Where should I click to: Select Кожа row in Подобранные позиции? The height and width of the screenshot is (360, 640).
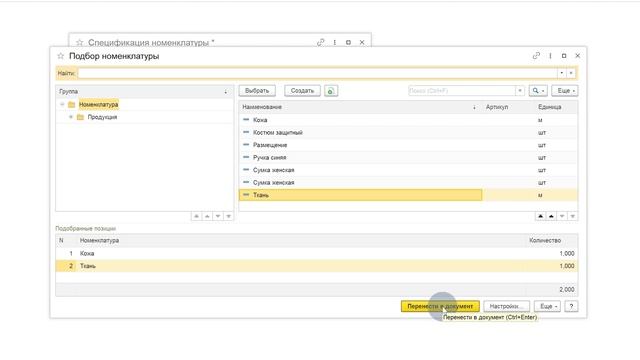click(317, 253)
